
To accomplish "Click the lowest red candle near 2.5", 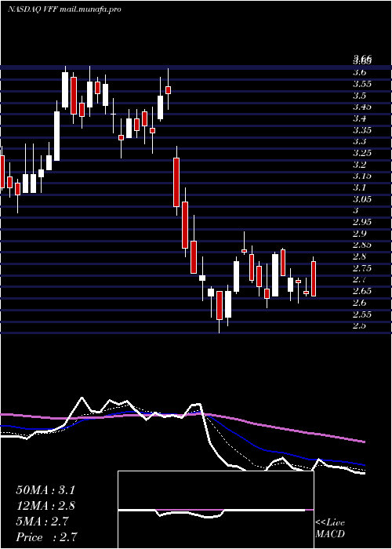I will click(x=220, y=305).
